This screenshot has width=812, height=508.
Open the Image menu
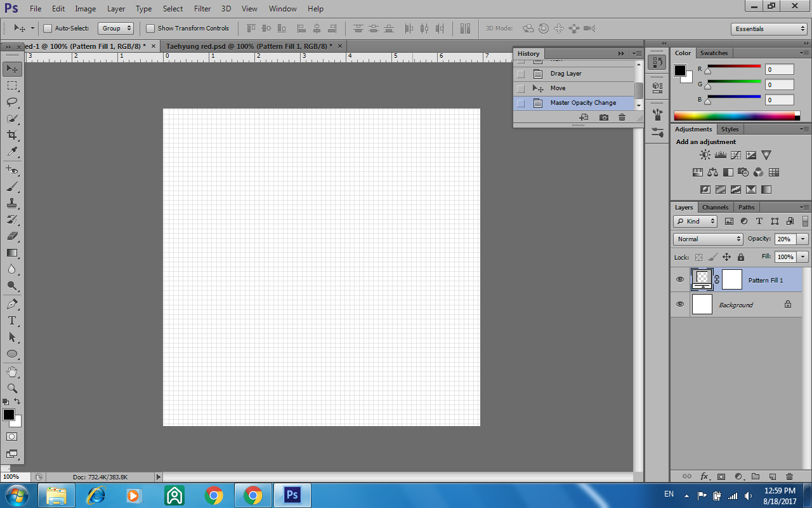(x=86, y=9)
